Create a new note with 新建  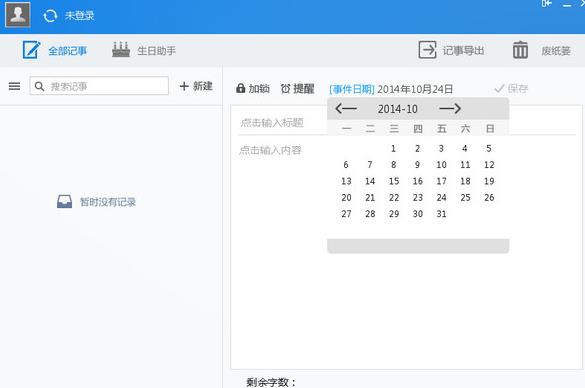click(x=196, y=86)
